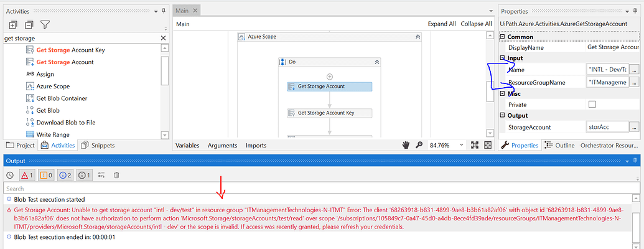Activate the pan hand tool
The width and height of the screenshot is (644, 249).
(406, 144)
